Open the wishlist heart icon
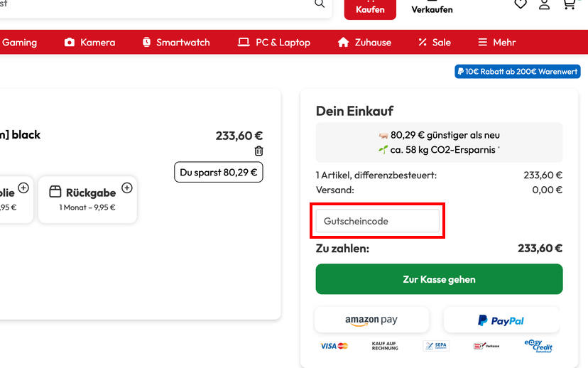This screenshot has width=588, height=368. [521, 4]
